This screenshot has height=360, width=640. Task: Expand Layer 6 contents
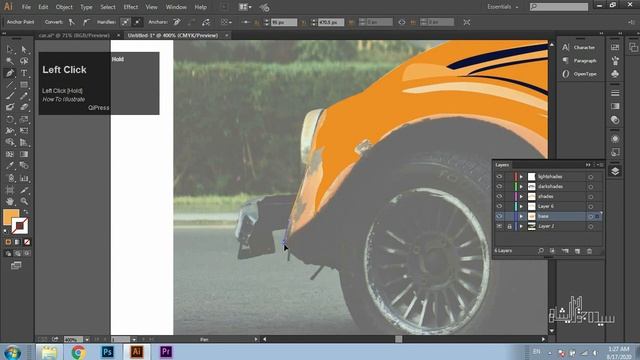(x=521, y=206)
